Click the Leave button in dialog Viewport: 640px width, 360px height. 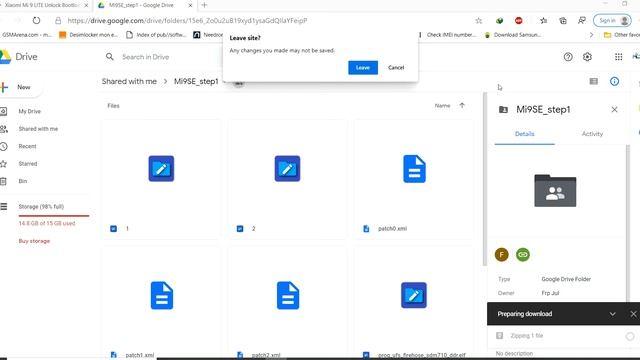363,68
